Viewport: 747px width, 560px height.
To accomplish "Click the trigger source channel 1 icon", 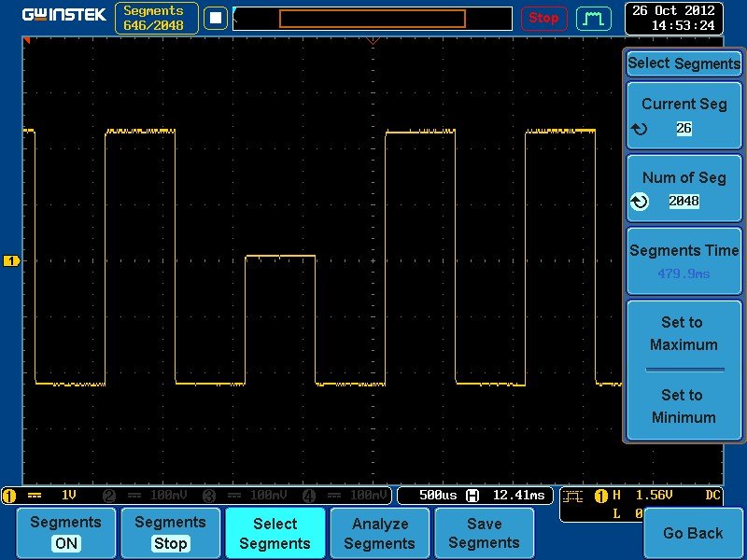I will click(601, 497).
